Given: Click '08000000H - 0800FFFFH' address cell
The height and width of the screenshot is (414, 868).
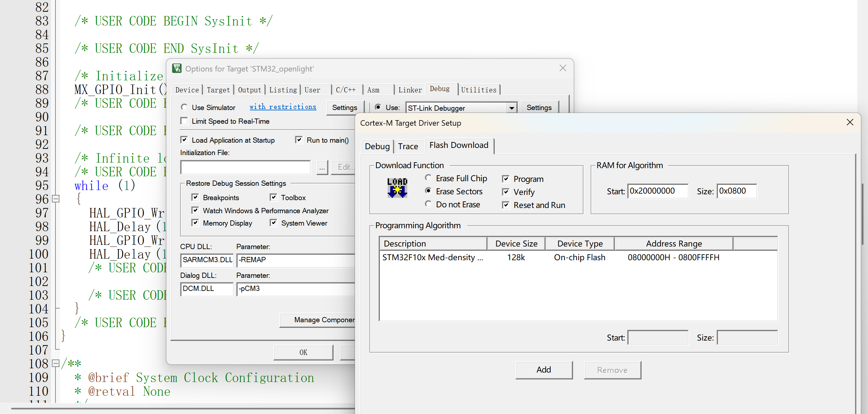Looking at the screenshot, I should coord(673,257).
